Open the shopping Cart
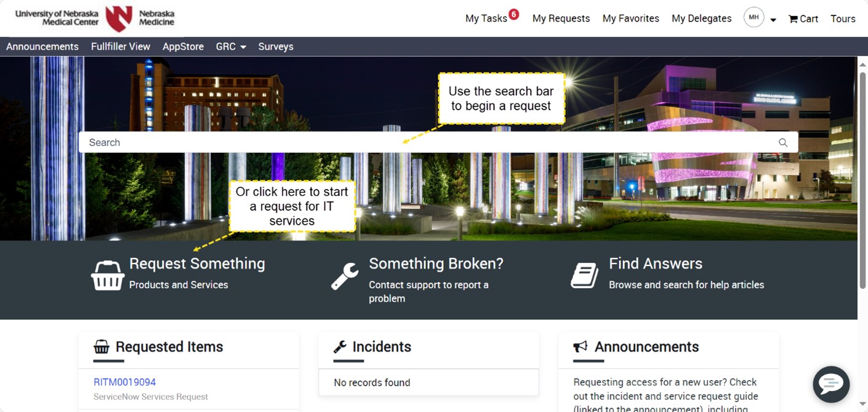This screenshot has width=868, height=412. pyautogui.click(x=803, y=18)
